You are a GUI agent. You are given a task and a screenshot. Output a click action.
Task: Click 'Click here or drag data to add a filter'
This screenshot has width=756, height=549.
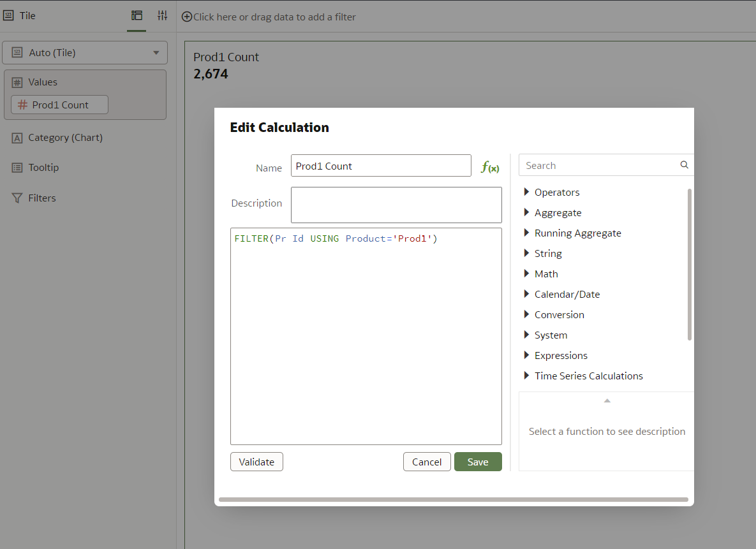(x=274, y=17)
